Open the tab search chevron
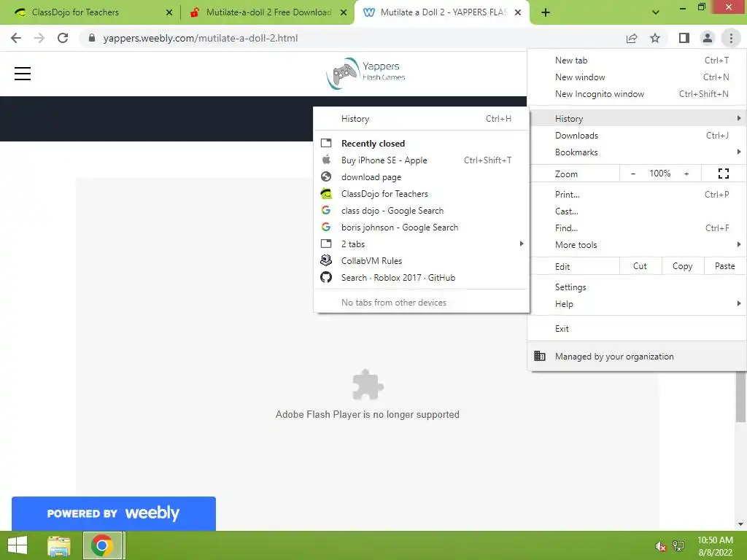747x560 pixels. [656, 12]
